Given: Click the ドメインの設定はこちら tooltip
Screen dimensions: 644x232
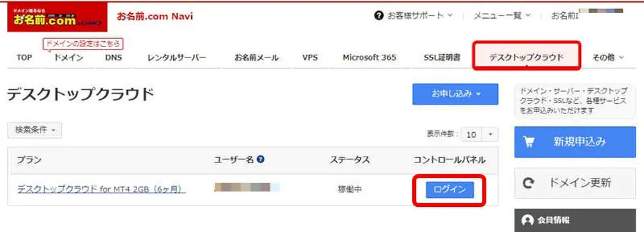Looking at the screenshot, I should pyautogui.click(x=83, y=43).
